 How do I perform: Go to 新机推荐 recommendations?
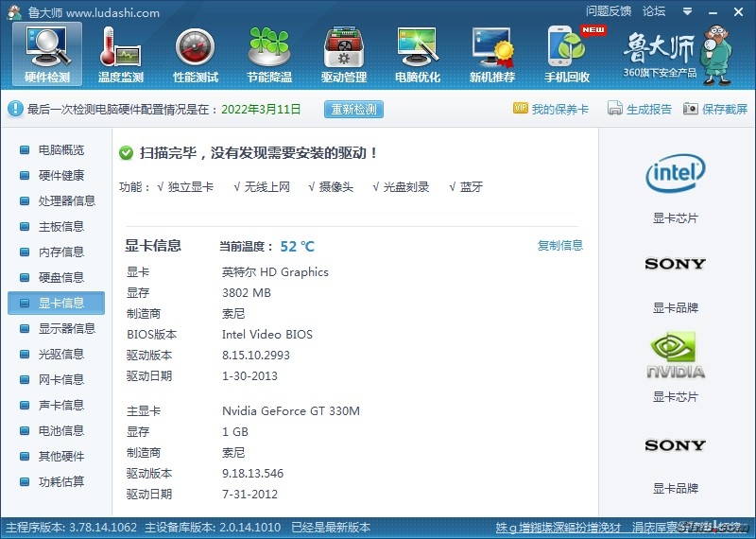coord(491,54)
